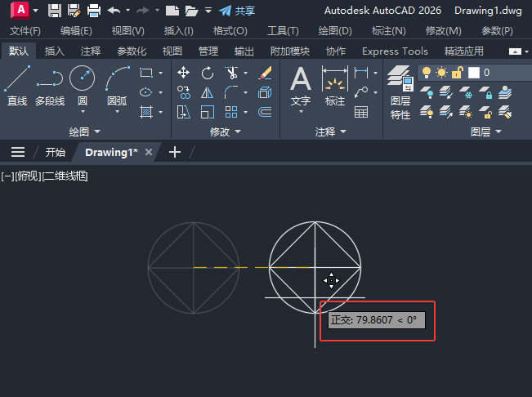The image size is (532, 397).
Task: Expand the Annotation (注释) panel
Action: pos(330,132)
